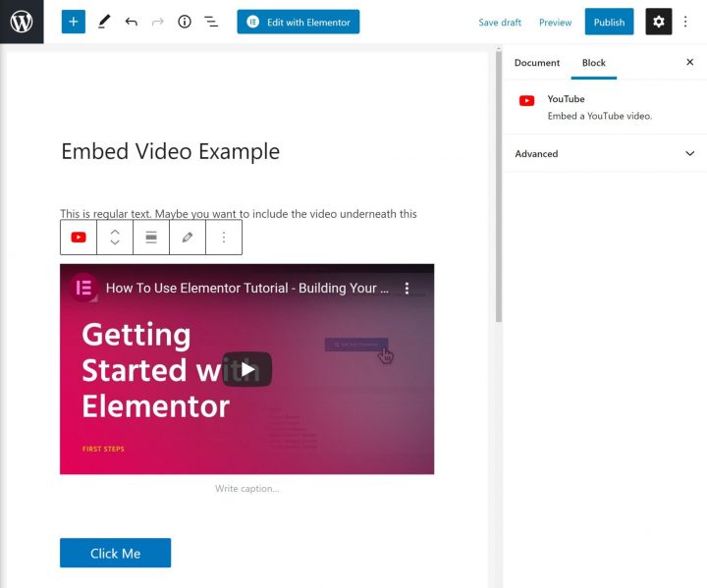The height and width of the screenshot is (588, 707).
Task: Expand the Advanced section chevron
Action: tap(689, 153)
